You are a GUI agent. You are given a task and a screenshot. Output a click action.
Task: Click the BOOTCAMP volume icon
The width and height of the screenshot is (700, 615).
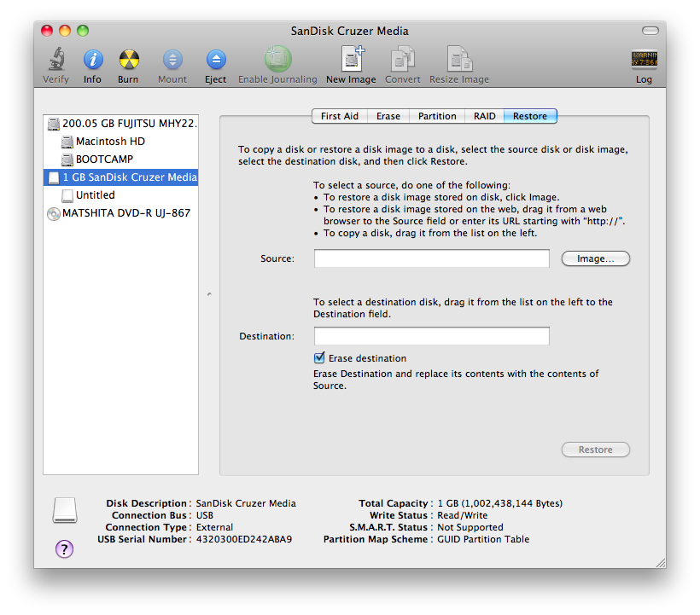[67, 160]
